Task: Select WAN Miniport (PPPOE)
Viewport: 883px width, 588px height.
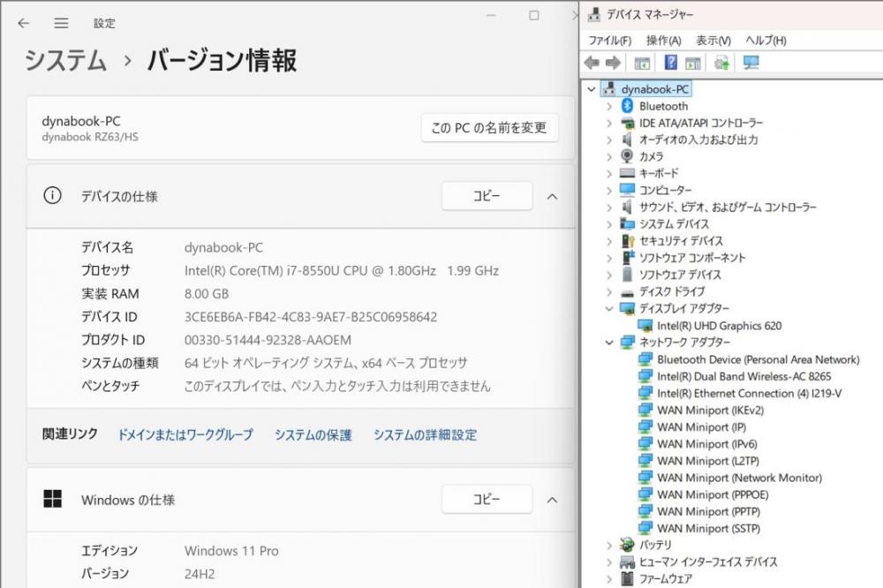Action: pos(713,494)
